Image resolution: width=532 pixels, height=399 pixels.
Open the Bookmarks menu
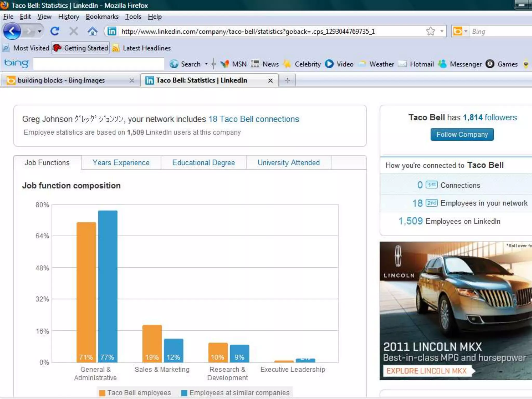click(x=102, y=17)
